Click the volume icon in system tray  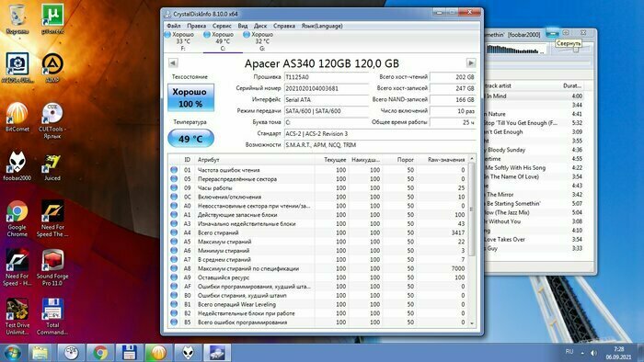tap(593, 353)
